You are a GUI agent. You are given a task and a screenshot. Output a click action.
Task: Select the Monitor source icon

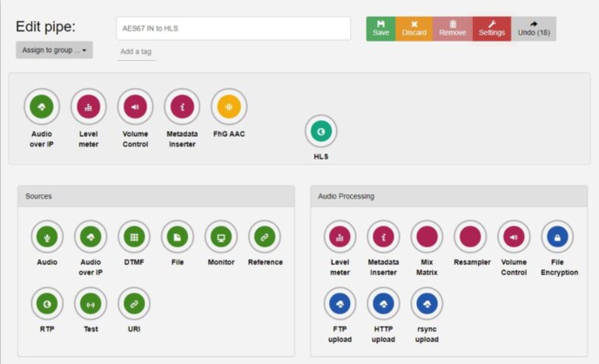click(221, 236)
